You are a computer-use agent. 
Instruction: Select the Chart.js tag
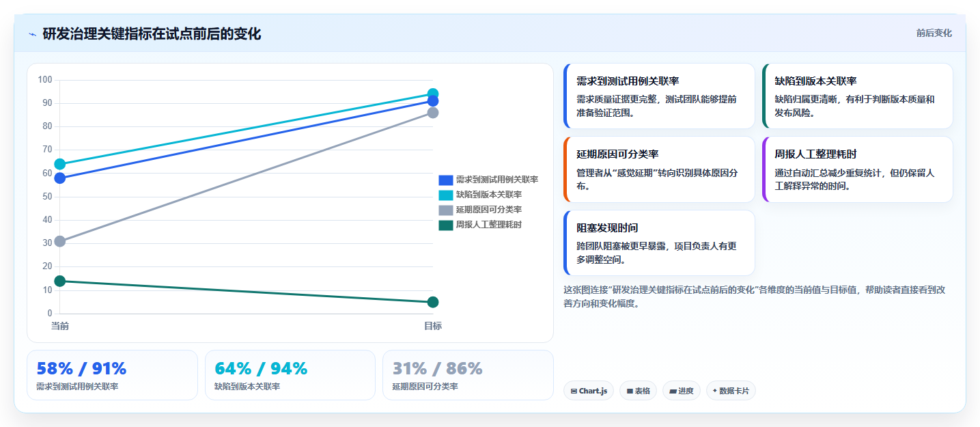coord(589,391)
